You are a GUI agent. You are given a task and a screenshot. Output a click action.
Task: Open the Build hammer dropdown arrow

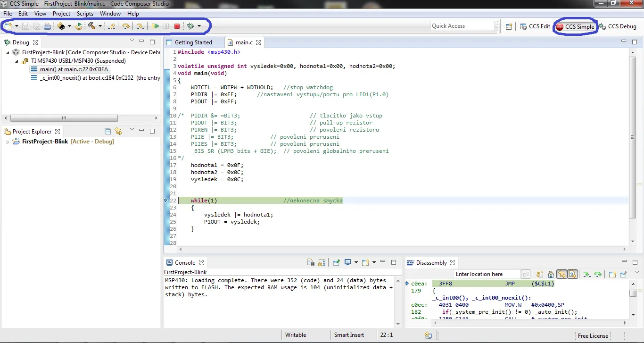100,26
